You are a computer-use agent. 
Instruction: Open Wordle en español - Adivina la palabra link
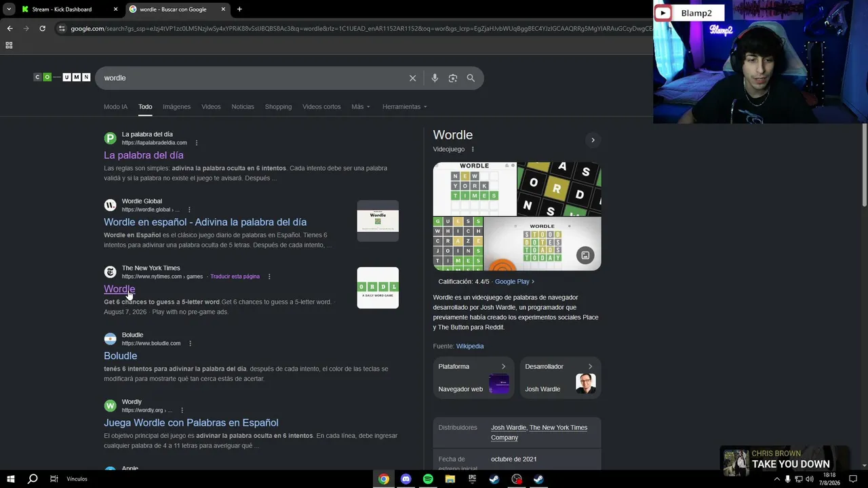click(205, 222)
